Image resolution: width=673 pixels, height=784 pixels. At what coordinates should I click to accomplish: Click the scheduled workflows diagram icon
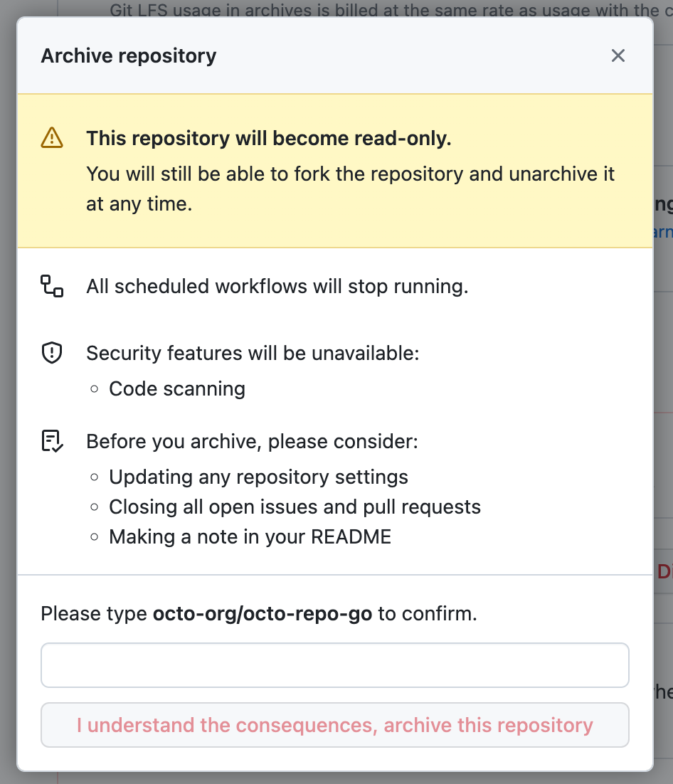pos(51,287)
